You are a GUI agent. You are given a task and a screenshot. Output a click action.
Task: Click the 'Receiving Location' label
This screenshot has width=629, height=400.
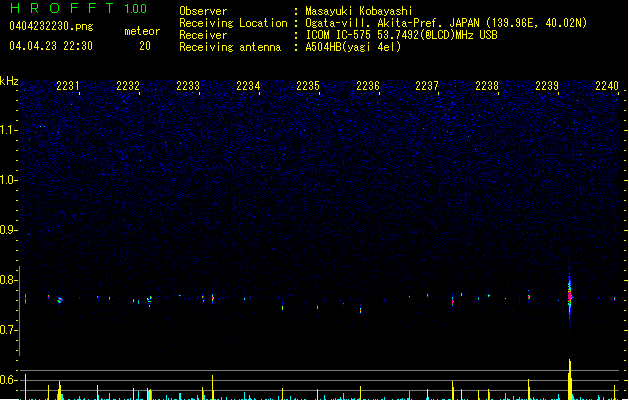[x=233, y=23]
